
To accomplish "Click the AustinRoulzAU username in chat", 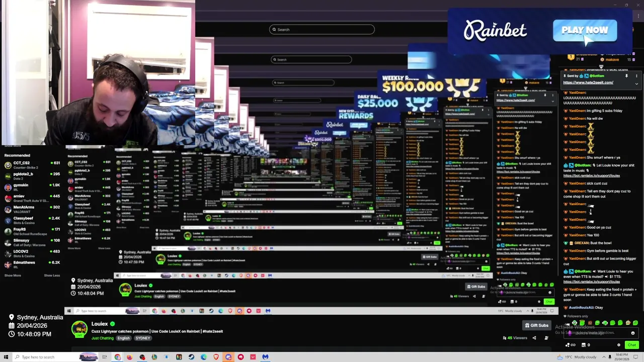I will point(581,308).
